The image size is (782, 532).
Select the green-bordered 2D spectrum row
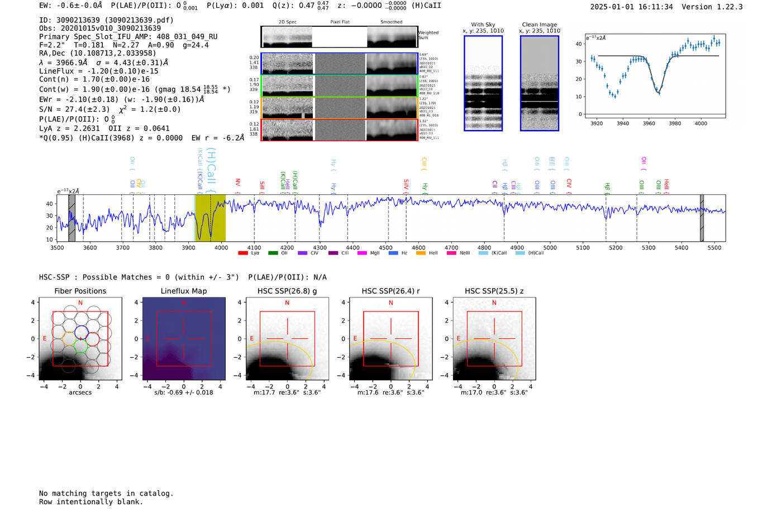pyautogui.click(x=340, y=86)
